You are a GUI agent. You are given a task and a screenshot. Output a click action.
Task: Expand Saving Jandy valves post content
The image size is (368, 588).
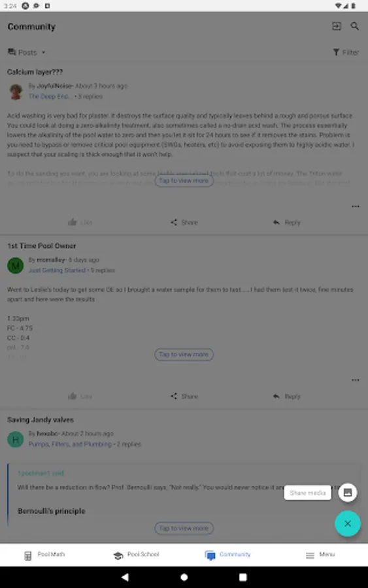[184, 529]
